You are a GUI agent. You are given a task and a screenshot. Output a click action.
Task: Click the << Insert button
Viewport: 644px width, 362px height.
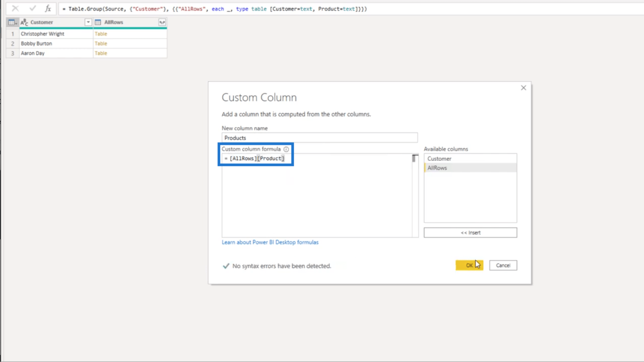470,233
